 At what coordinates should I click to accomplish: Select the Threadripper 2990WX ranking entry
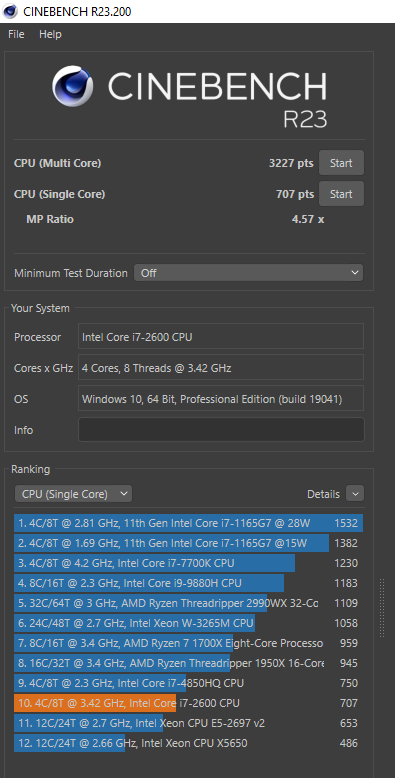[x=189, y=603]
